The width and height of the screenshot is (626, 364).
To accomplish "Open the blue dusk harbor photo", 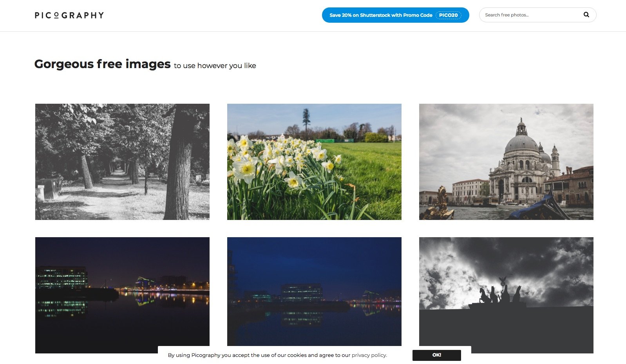I will point(314,292).
